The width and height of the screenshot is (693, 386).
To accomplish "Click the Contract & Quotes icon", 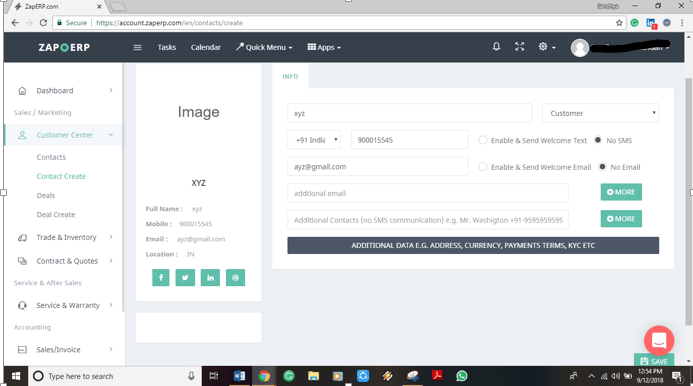I will pyautogui.click(x=22, y=261).
